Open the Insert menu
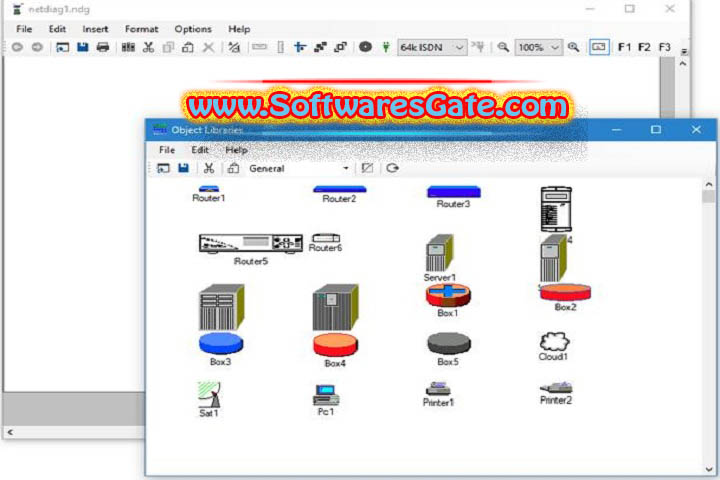The height and width of the screenshot is (480, 720). 95,29
